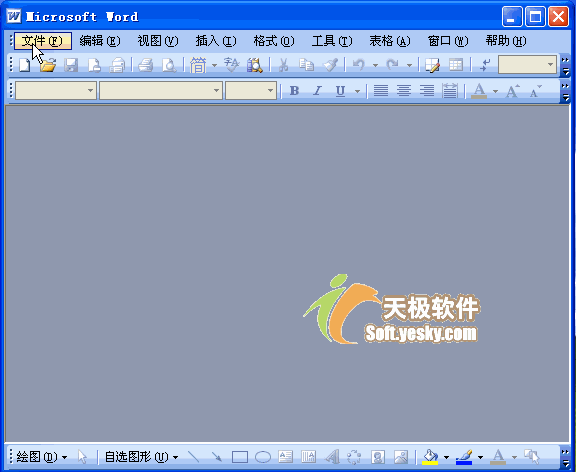Open Drawing toolbar options at right end
The image size is (576, 472).
click(x=566, y=457)
